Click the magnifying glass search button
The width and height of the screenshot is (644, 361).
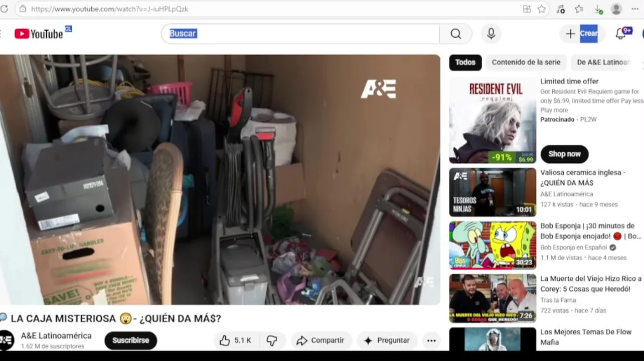[x=455, y=34]
